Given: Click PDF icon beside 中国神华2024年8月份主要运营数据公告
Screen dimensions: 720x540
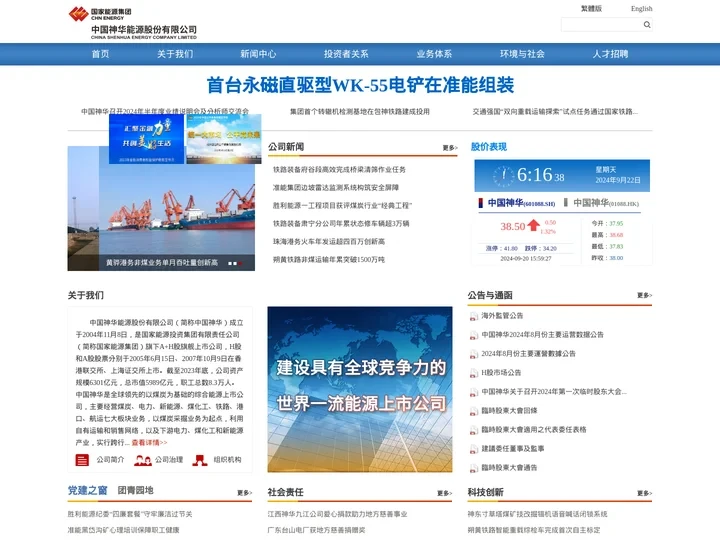Looking at the screenshot, I should (473, 335).
